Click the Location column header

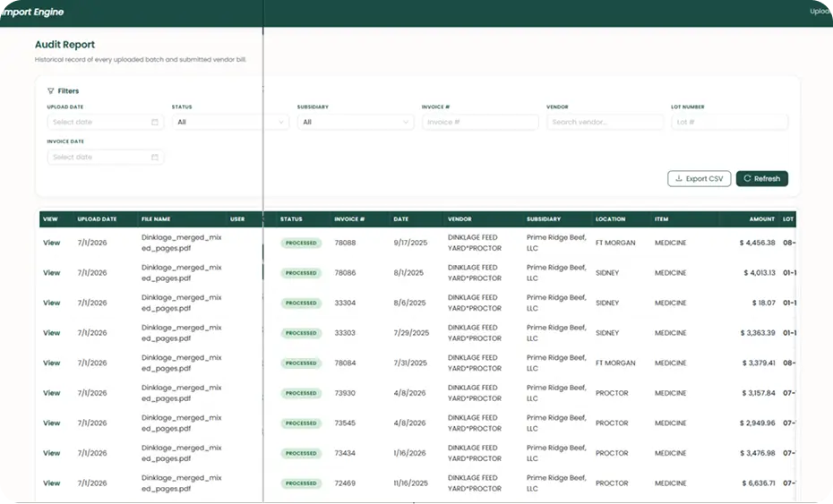(610, 219)
